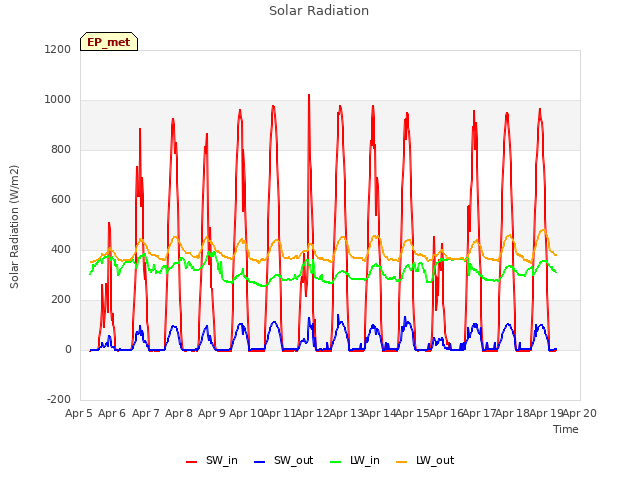The image size is (640, 480).
Task: Click the Apr 20 x-axis label
Action: pyautogui.click(x=579, y=413)
